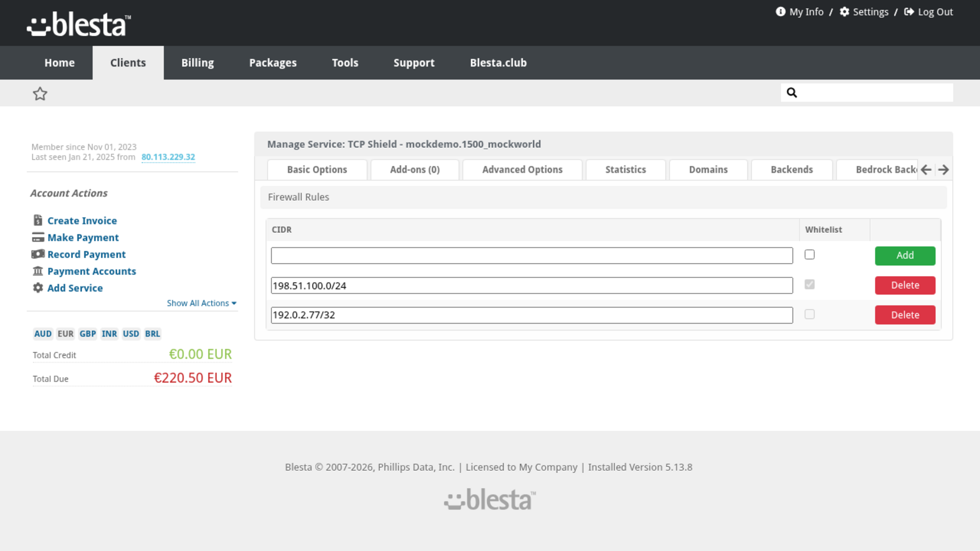The image size is (980, 551).
Task: Open the Billing menu
Action: coord(198,63)
